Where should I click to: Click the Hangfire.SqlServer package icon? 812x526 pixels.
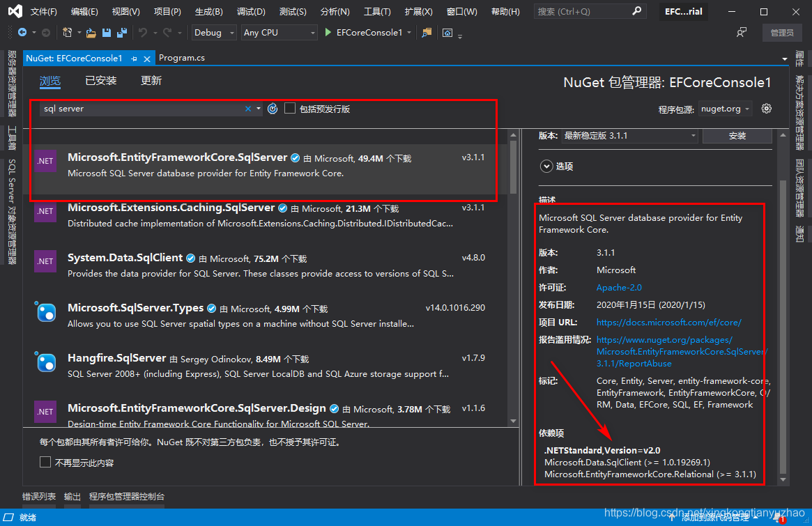(x=45, y=362)
